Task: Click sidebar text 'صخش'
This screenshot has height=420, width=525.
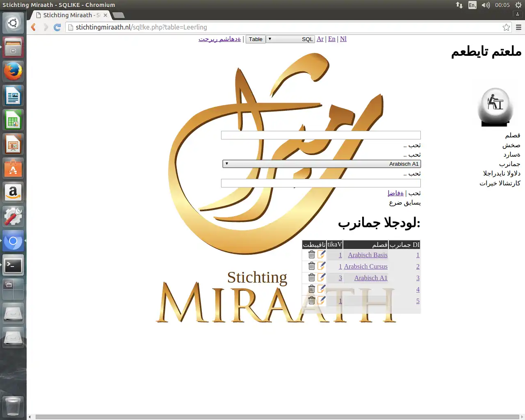Action: 511,145
